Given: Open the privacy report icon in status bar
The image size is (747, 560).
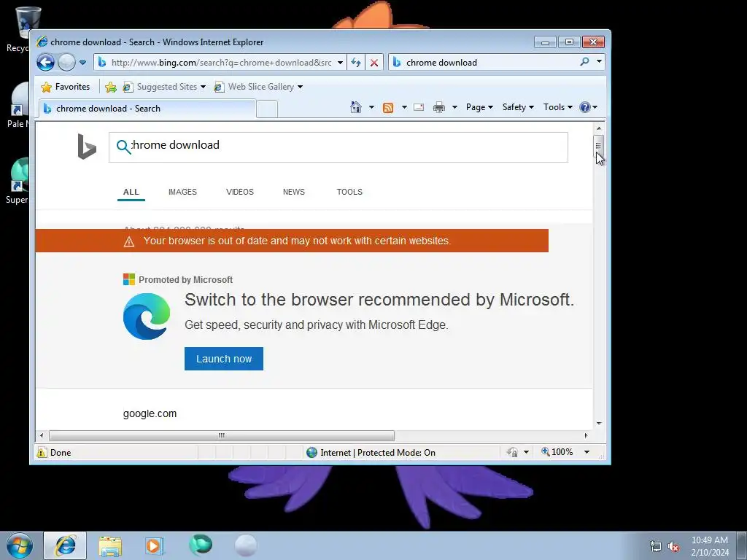Looking at the screenshot, I should pos(513,452).
